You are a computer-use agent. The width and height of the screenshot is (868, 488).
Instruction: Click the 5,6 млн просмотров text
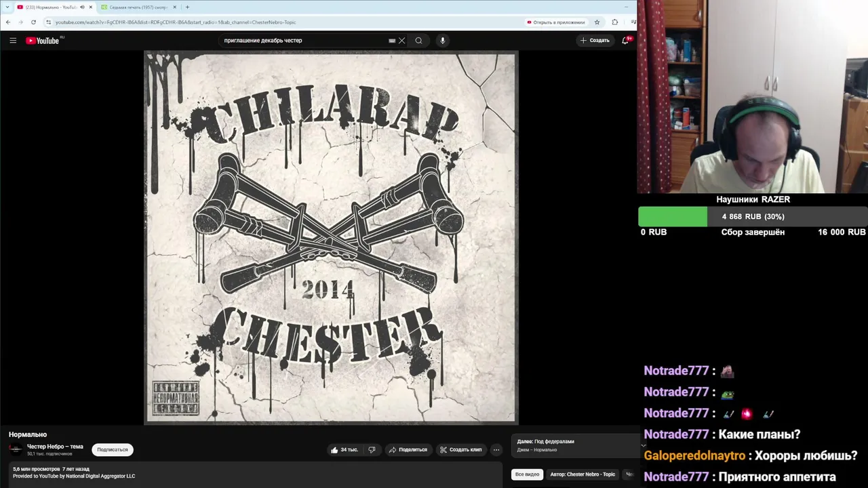coord(36,469)
